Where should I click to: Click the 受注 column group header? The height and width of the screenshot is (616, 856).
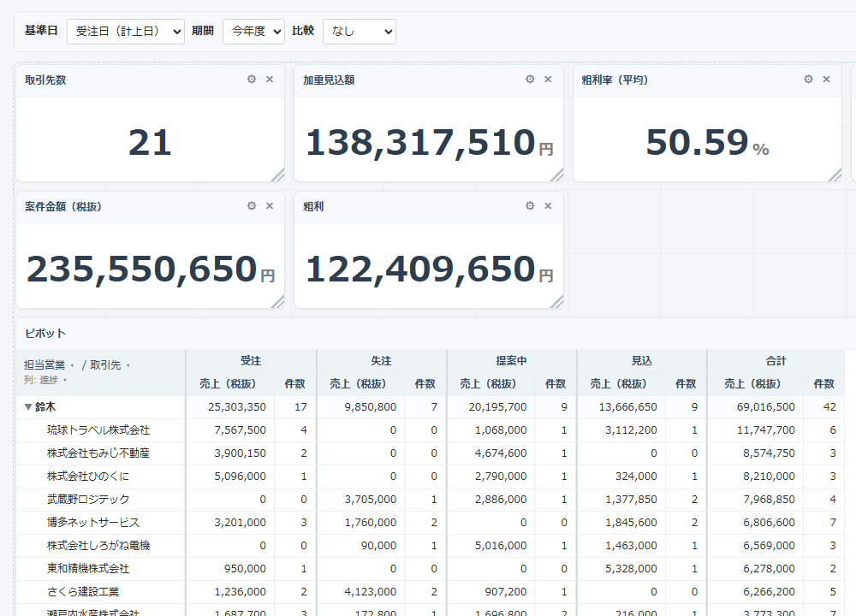(251, 361)
